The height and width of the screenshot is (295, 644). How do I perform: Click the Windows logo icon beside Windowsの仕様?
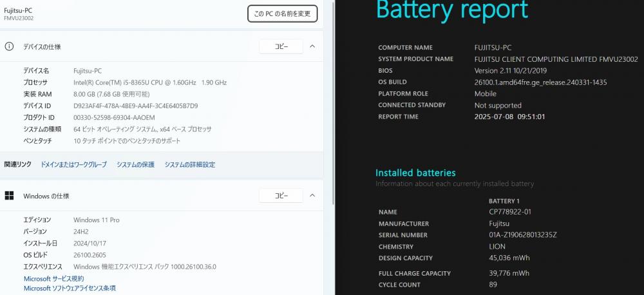click(x=9, y=196)
